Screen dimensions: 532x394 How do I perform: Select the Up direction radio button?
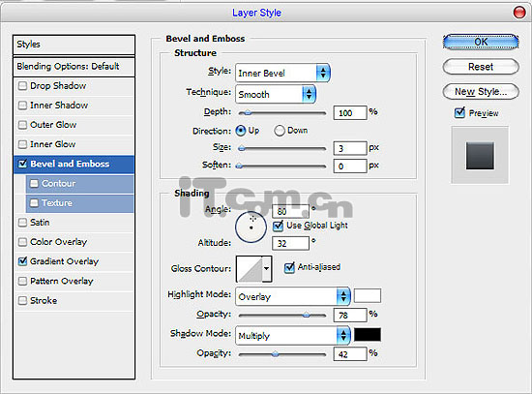click(241, 131)
